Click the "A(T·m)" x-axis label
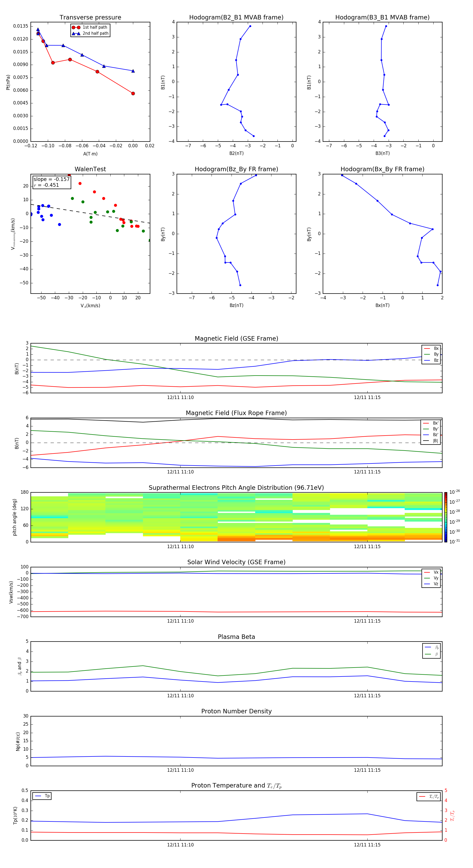The width and height of the screenshot is (473, 868). tap(90, 154)
